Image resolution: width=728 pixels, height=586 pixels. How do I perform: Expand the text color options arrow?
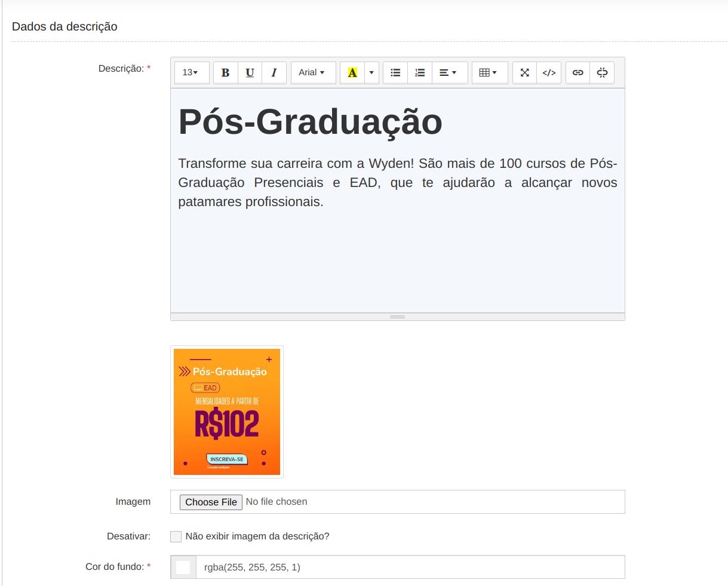click(371, 72)
